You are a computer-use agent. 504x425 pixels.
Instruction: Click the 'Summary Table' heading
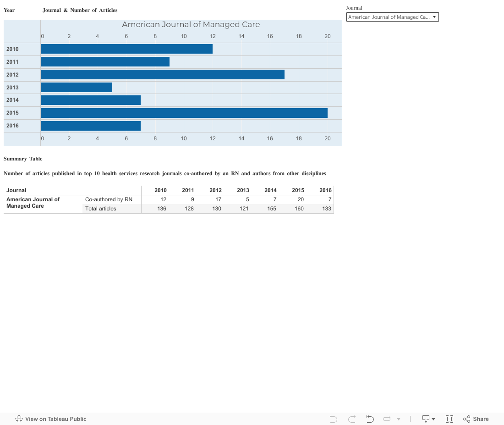(x=23, y=159)
